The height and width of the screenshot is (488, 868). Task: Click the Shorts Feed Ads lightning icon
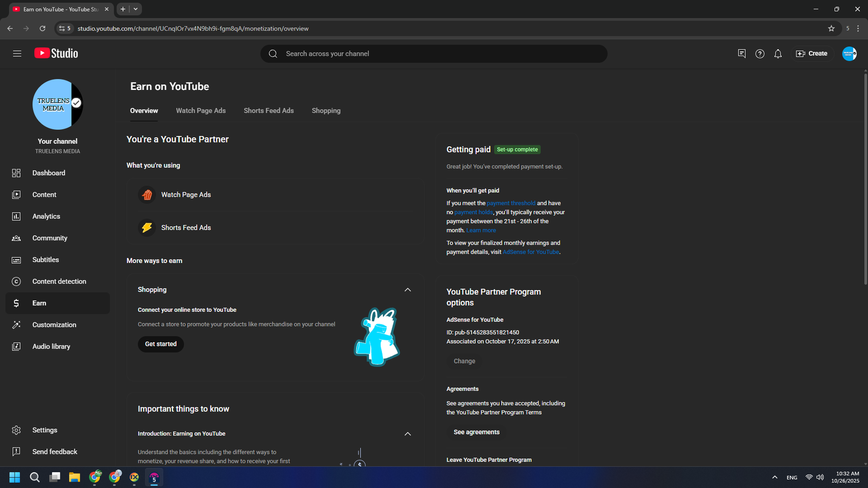[x=147, y=228]
